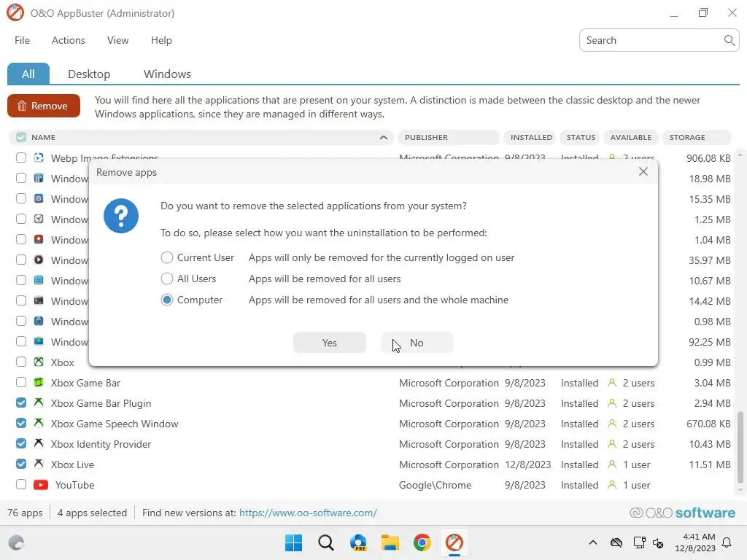Toggle the select-all checkbox in NAME header
Image resolution: width=747 pixels, height=560 pixels.
coord(21,137)
